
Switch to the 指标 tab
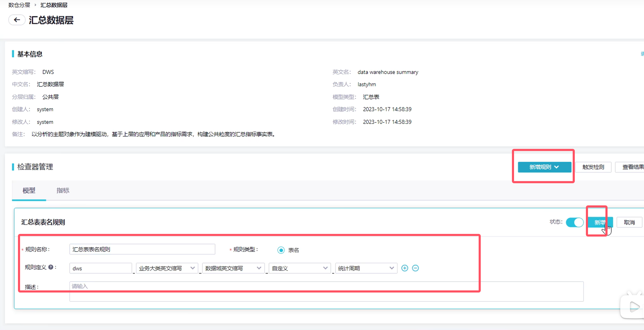(x=63, y=190)
